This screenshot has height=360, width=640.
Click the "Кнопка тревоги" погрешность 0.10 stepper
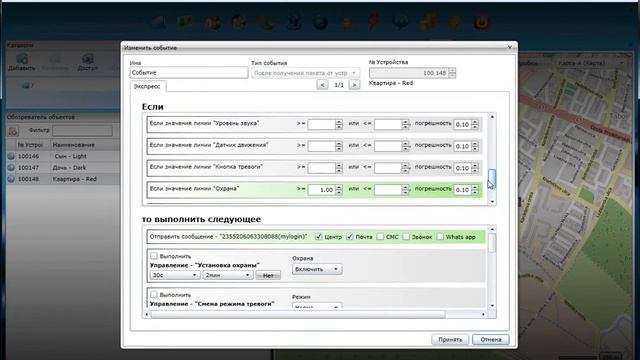click(475, 168)
